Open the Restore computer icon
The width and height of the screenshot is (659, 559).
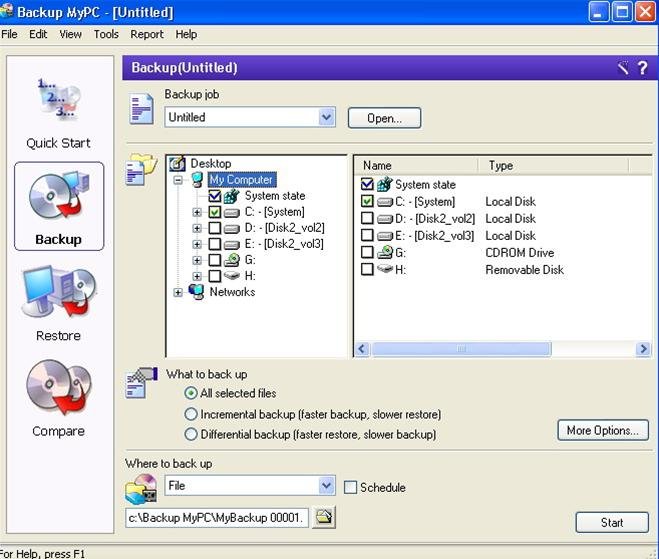pos(59,292)
